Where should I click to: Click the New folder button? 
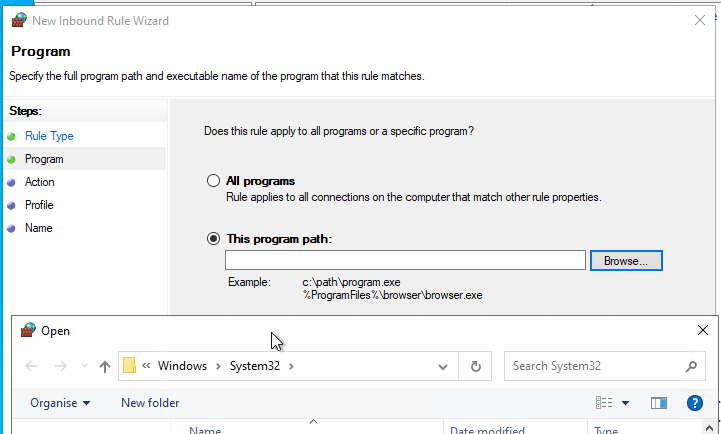pos(150,403)
